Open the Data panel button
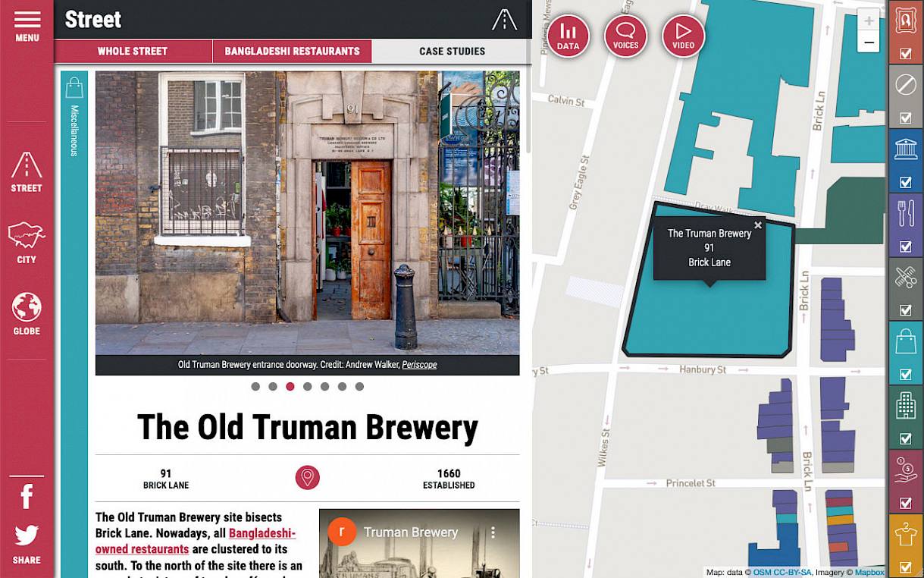This screenshot has width=924, height=578. pos(568,36)
